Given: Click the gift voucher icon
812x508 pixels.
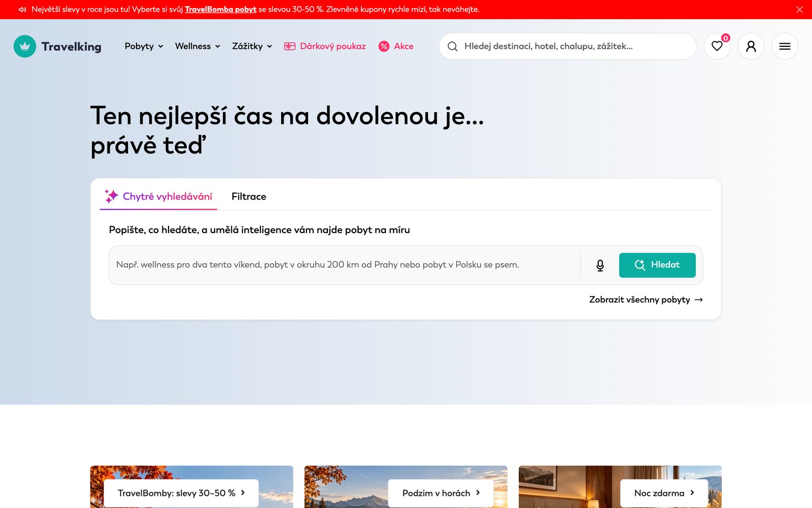Looking at the screenshot, I should point(290,46).
